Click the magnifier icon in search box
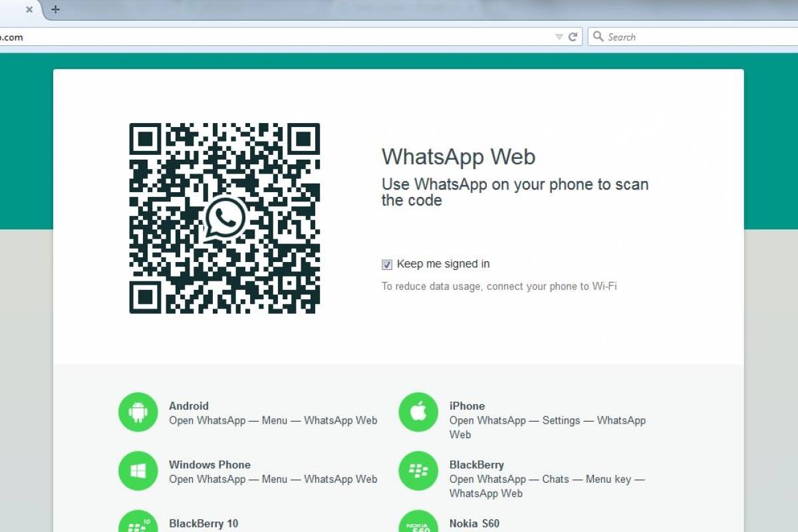The image size is (798, 532). (598, 37)
